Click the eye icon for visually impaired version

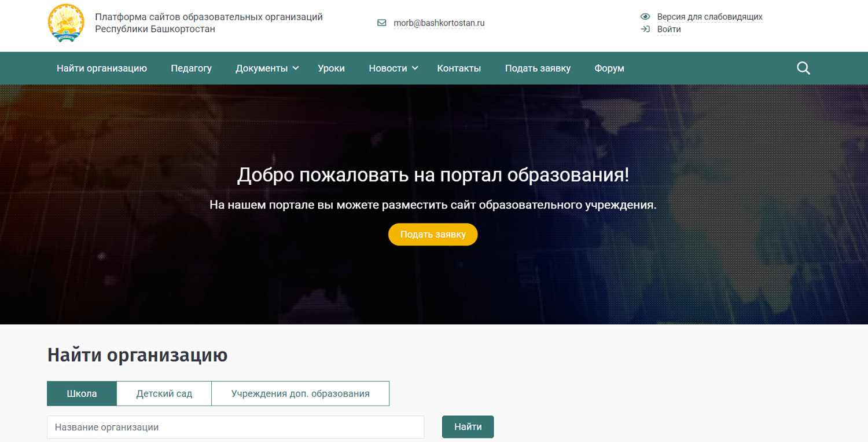click(645, 17)
